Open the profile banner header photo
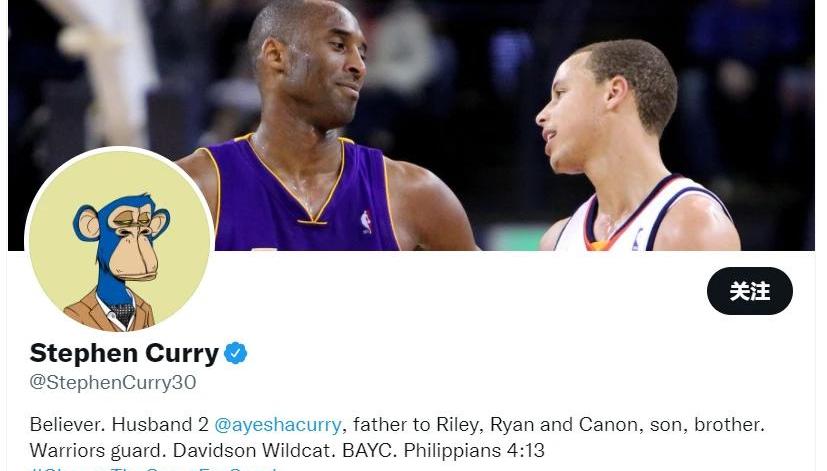827x471 pixels. (411, 125)
